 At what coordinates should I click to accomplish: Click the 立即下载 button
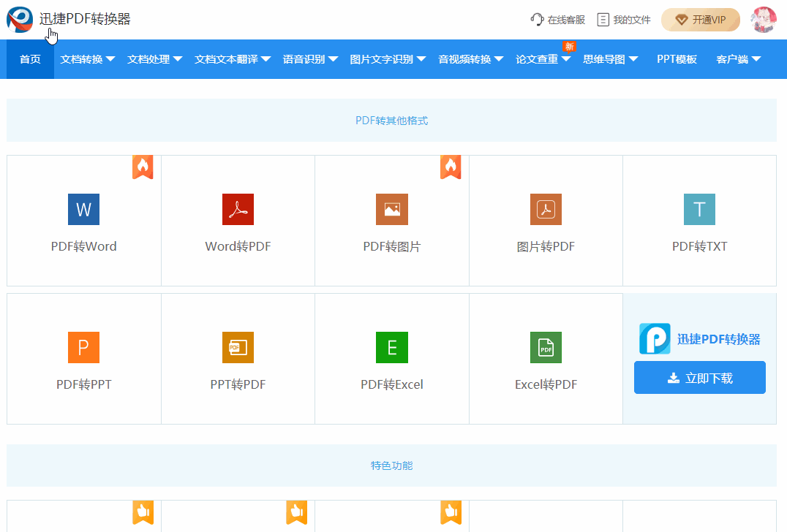pyautogui.click(x=700, y=378)
